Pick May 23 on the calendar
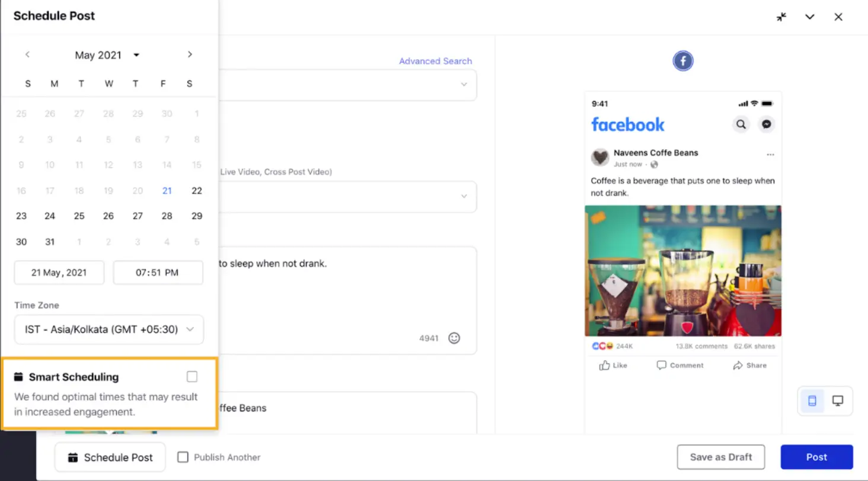 point(21,216)
